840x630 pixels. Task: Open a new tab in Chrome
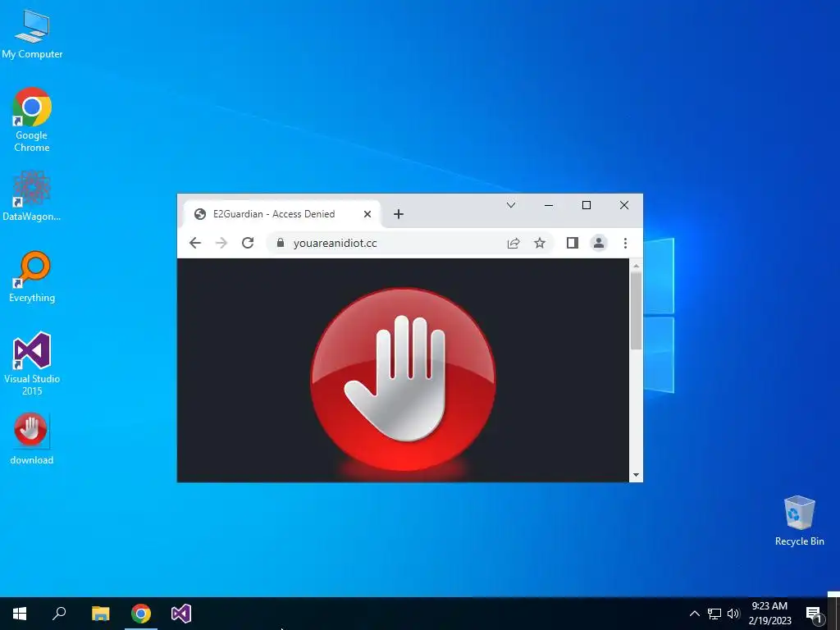point(399,214)
